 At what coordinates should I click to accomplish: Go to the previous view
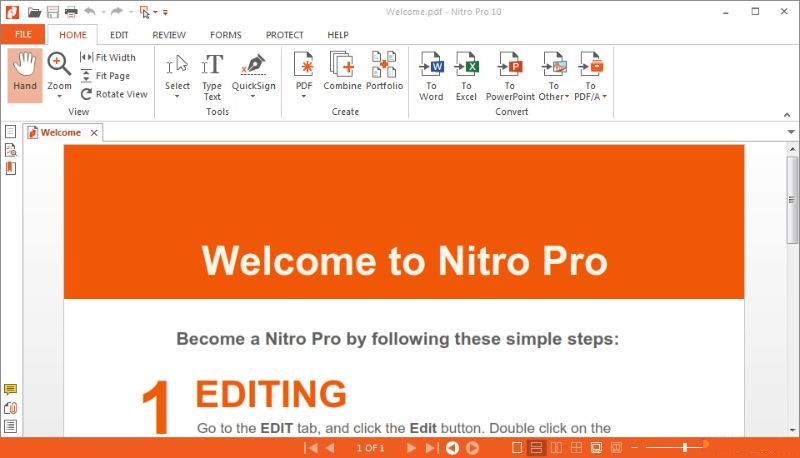tap(452, 448)
